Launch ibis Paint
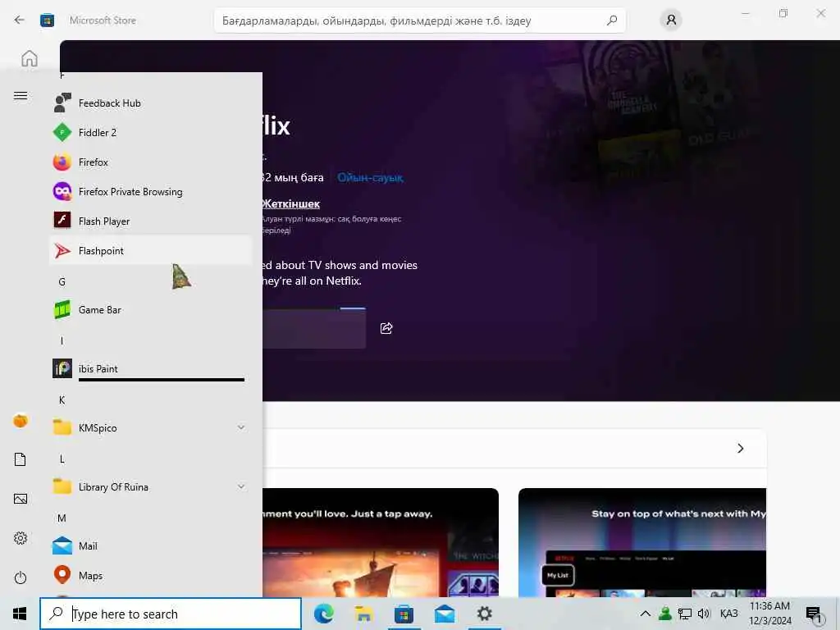This screenshot has height=630, width=840. pyautogui.click(x=150, y=368)
